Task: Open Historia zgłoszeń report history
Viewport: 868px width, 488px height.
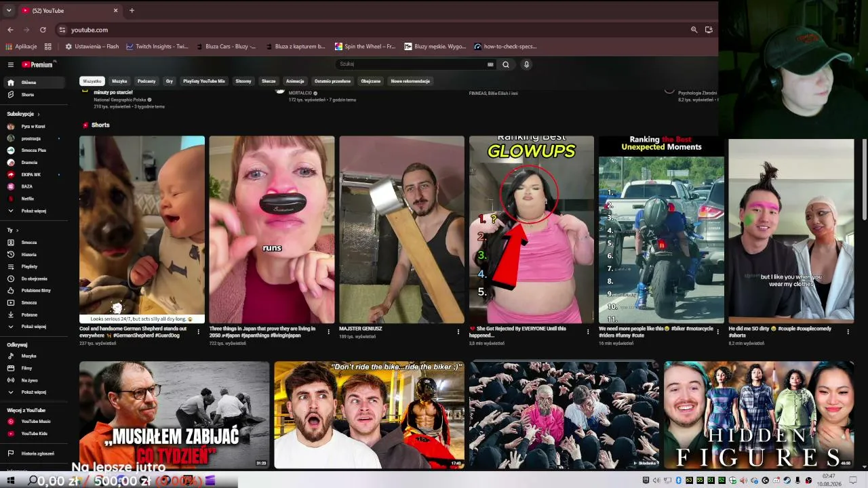Action: [33, 453]
